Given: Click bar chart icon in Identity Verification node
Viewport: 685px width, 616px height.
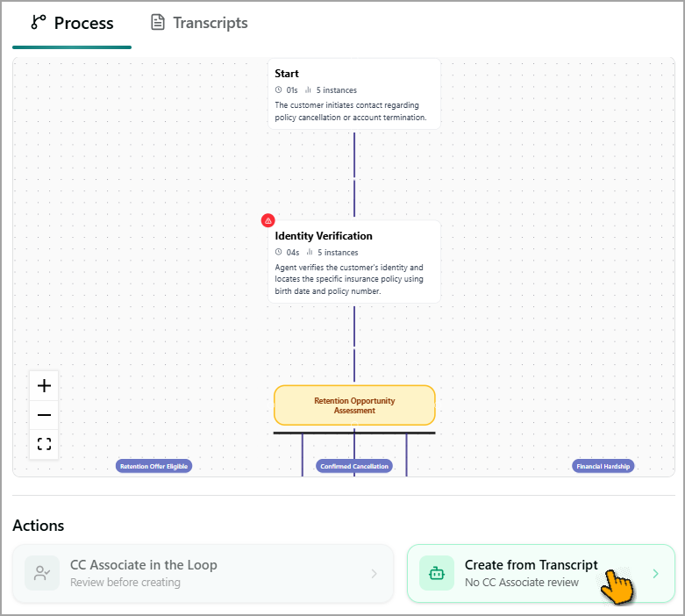Looking at the screenshot, I should click(x=310, y=252).
